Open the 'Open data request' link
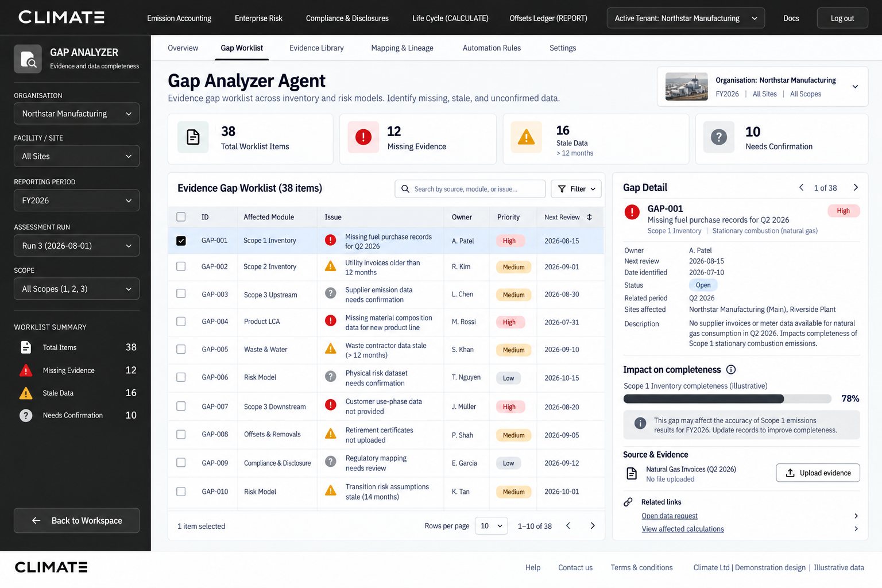Viewport: 882px width, 588px height. coord(670,516)
